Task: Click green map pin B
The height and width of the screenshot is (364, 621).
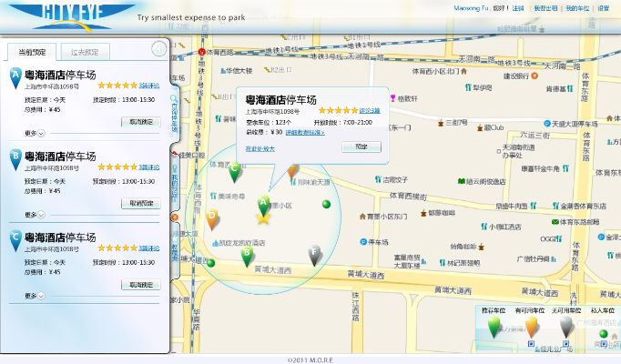Action: [x=247, y=257]
